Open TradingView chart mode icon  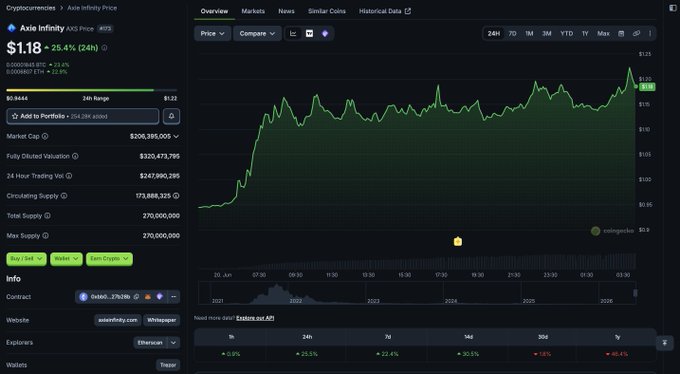point(309,33)
